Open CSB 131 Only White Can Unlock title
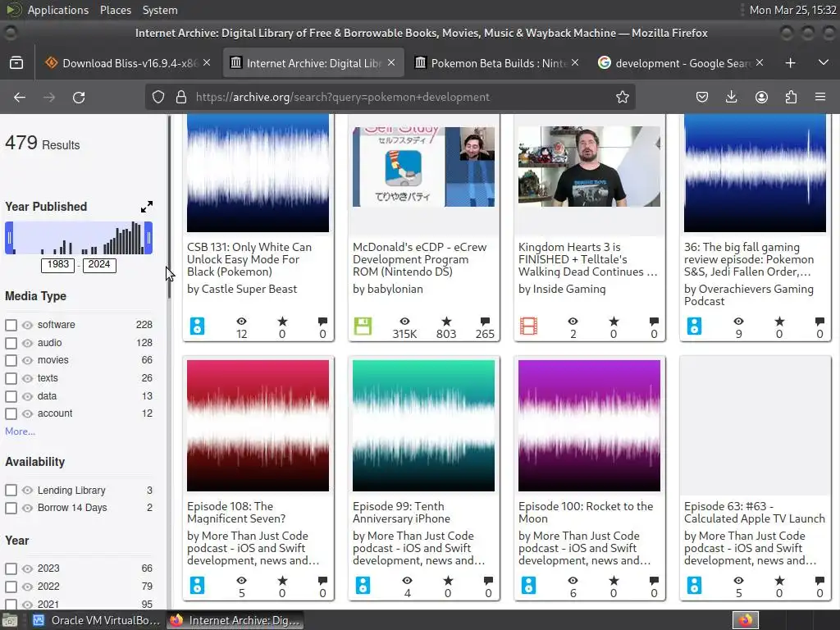This screenshot has width=840, height=630. [x=249, y=259]
